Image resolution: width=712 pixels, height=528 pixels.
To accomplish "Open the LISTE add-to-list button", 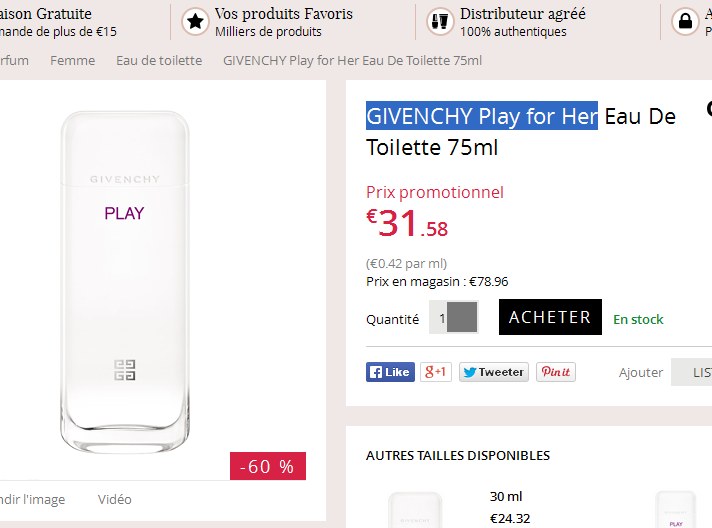I will 695,372.
